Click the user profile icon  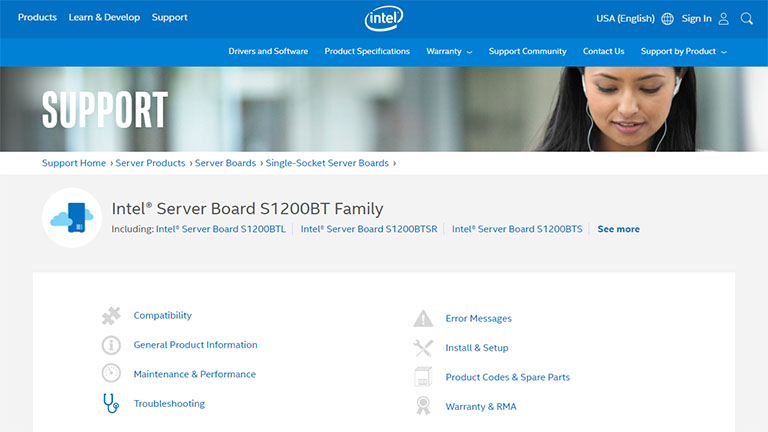click(723, 19)
